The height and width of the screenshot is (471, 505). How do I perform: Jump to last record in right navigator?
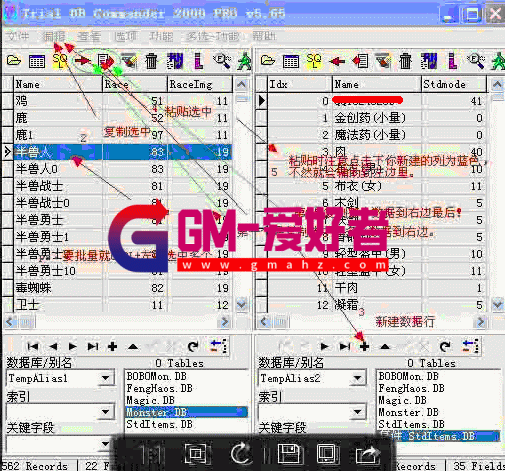(x=344, y=347)
